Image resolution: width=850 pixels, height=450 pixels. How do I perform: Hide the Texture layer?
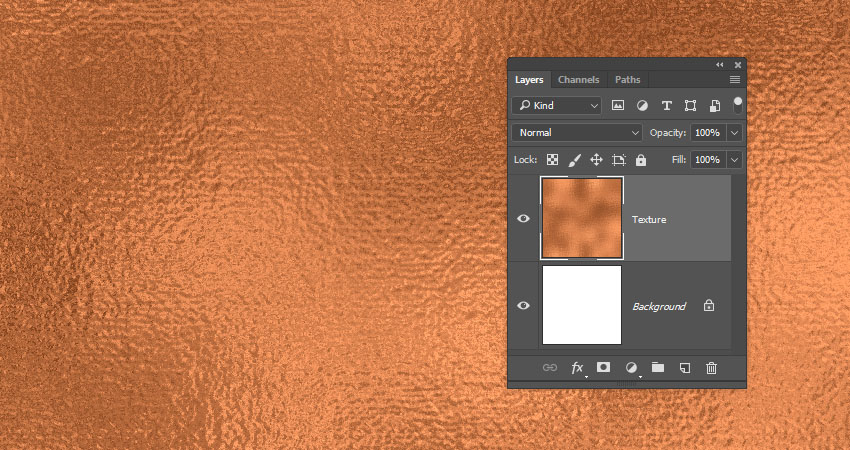click(523, 218)
